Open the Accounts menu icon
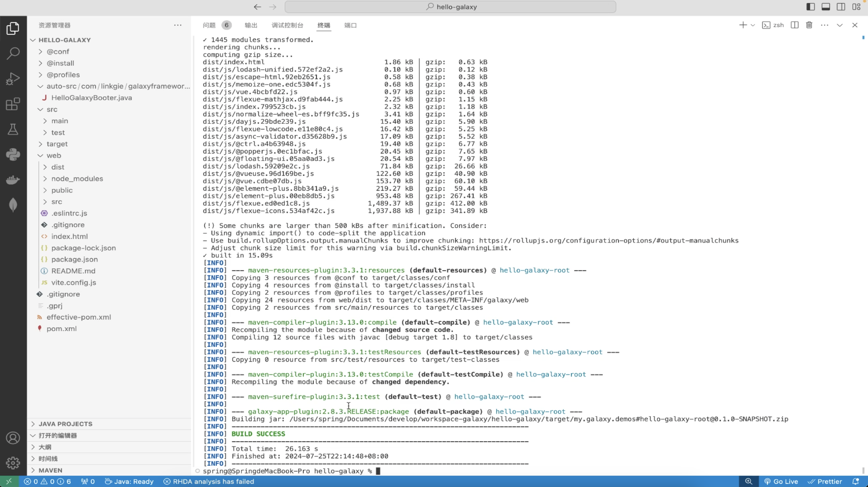868x487 pixels. [x=13, y=438]
